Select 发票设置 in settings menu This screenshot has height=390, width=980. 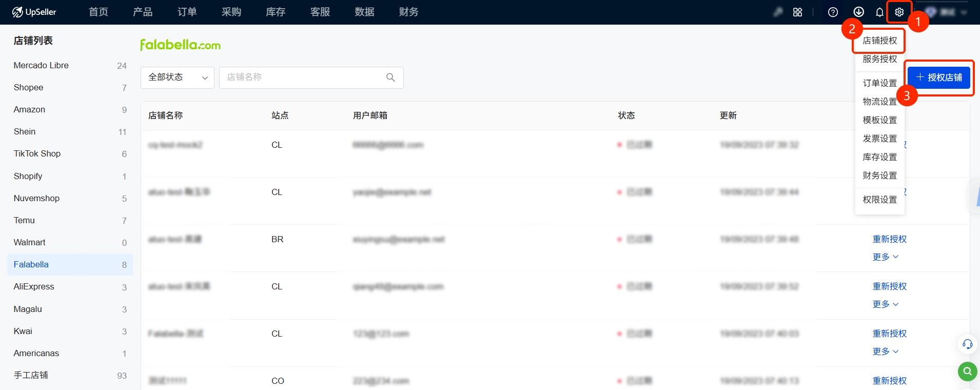(879, 139)
